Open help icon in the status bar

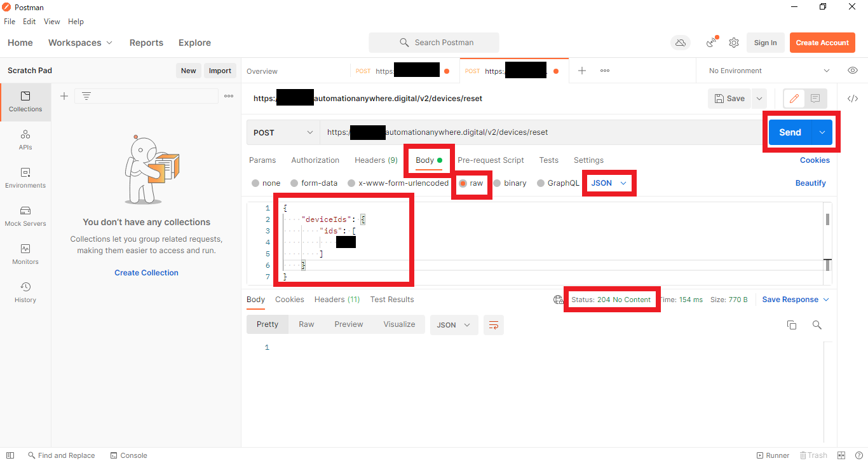[858, 455]
